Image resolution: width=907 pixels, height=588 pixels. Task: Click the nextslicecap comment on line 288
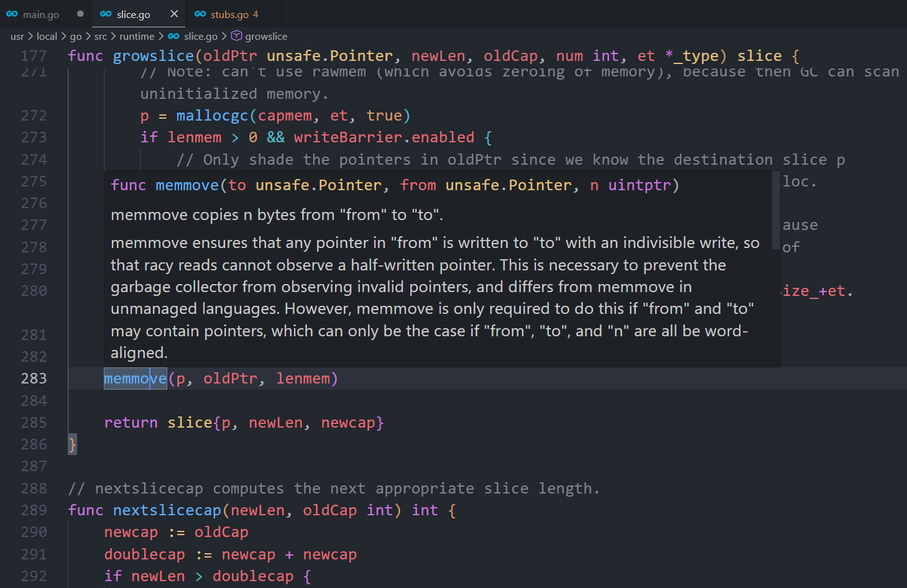334,489
